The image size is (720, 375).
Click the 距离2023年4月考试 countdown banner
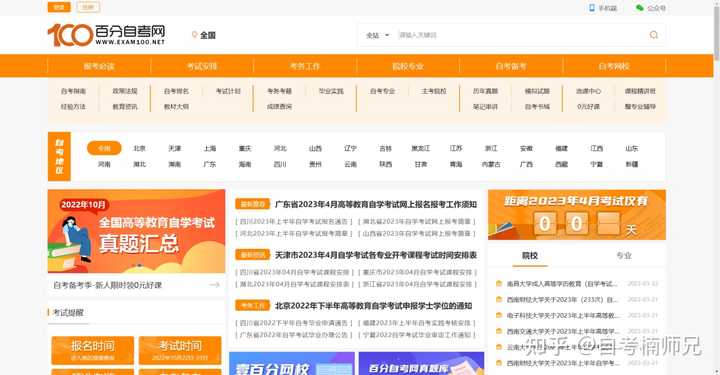click(x=577, y=215)
